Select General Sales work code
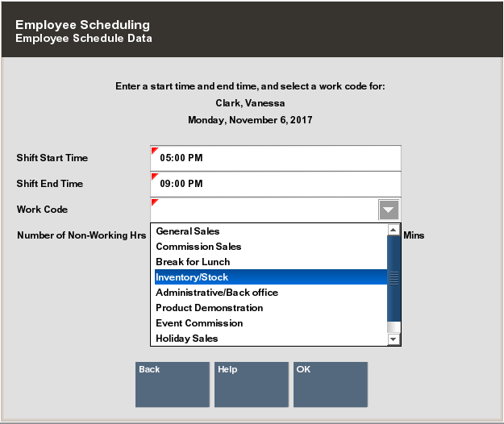The width and height of the screenshot is (504, 424). tap(271, 231)
